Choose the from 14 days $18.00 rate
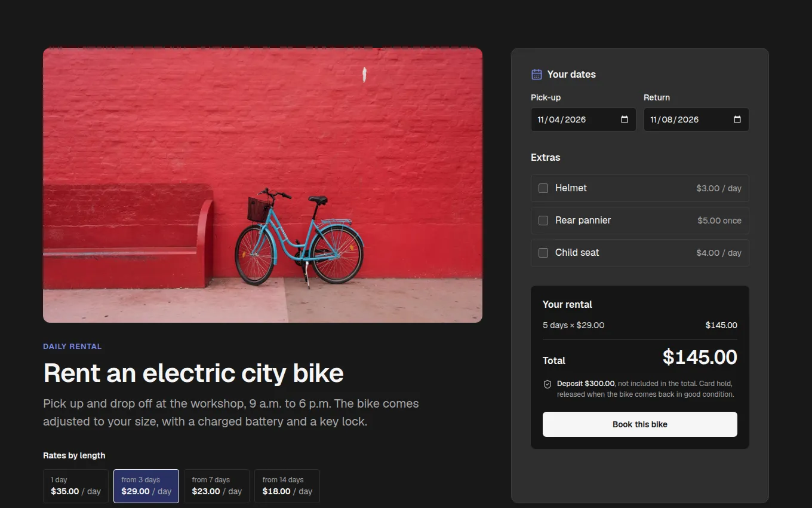The image size is (812, 508). pos(287,486)
